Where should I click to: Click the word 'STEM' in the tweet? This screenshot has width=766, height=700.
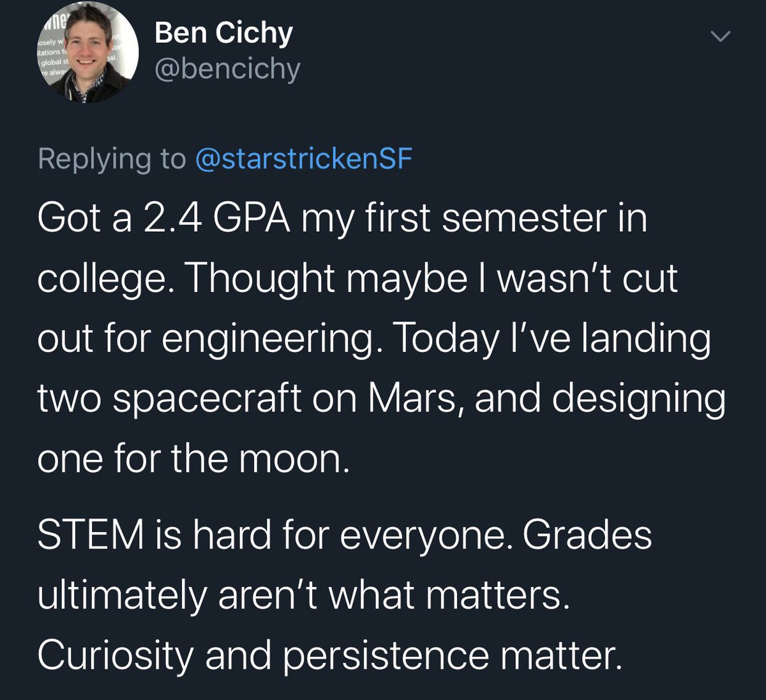[x=91, y=535]
